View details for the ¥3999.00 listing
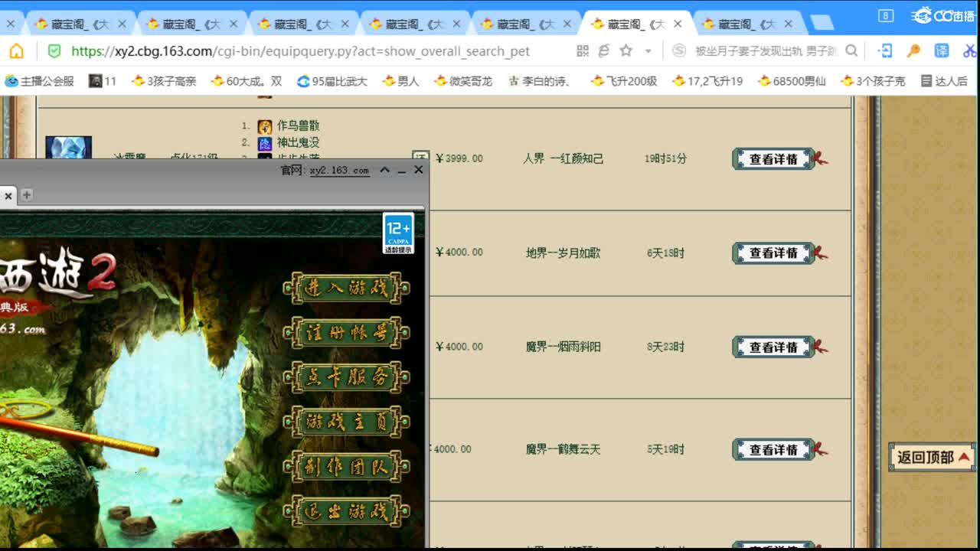This screenshot has height=551, width=980. [773, 159]
